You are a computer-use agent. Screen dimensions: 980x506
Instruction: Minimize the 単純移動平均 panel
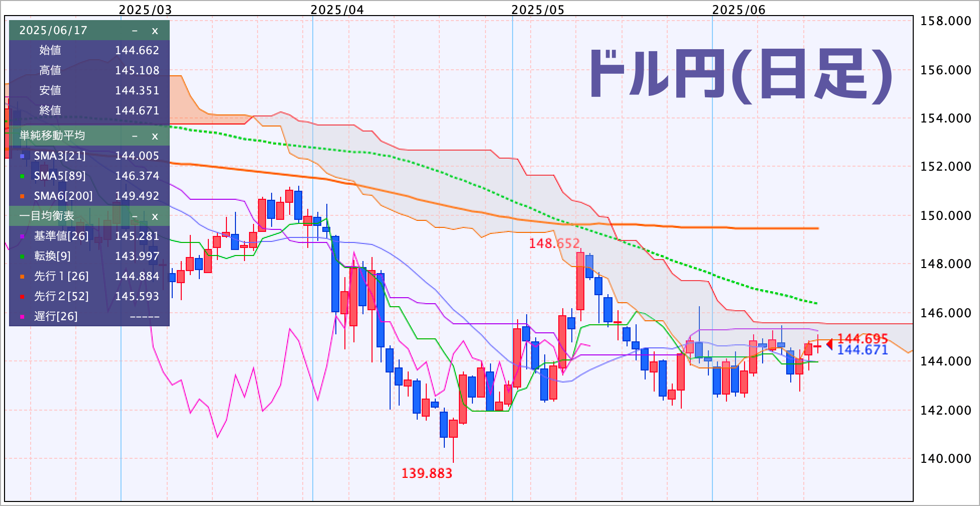pos(135,136)
